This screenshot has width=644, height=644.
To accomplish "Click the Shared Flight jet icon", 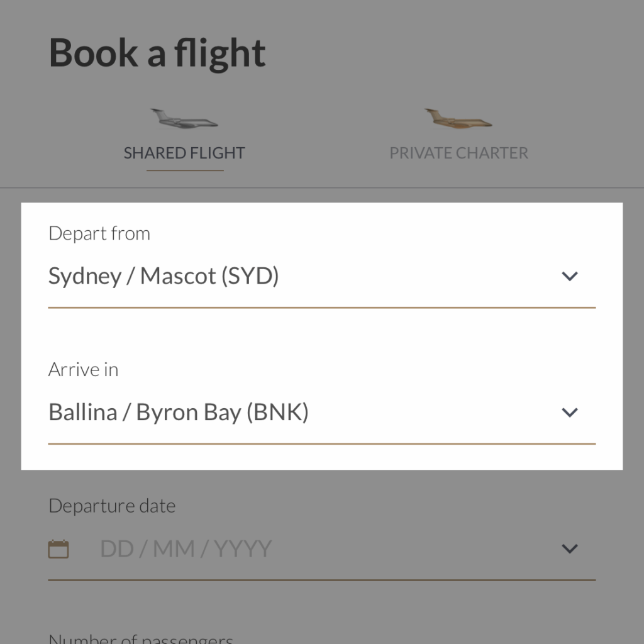I will pyautogui.click(x=184, y=118).
